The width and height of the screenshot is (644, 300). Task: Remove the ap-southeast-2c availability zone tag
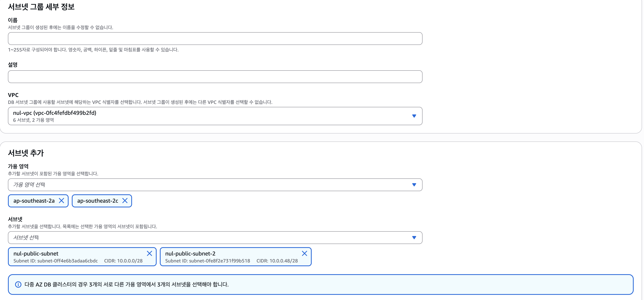pyautogui.click(x=125, y=201)
